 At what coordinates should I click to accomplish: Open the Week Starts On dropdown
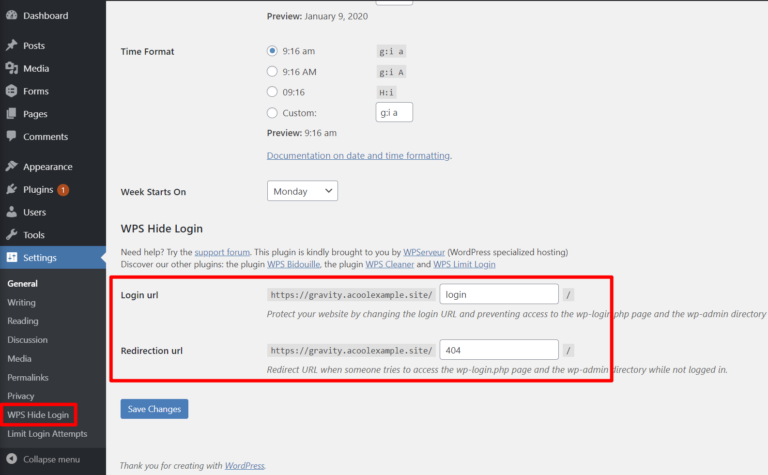[x=302, y=191]
